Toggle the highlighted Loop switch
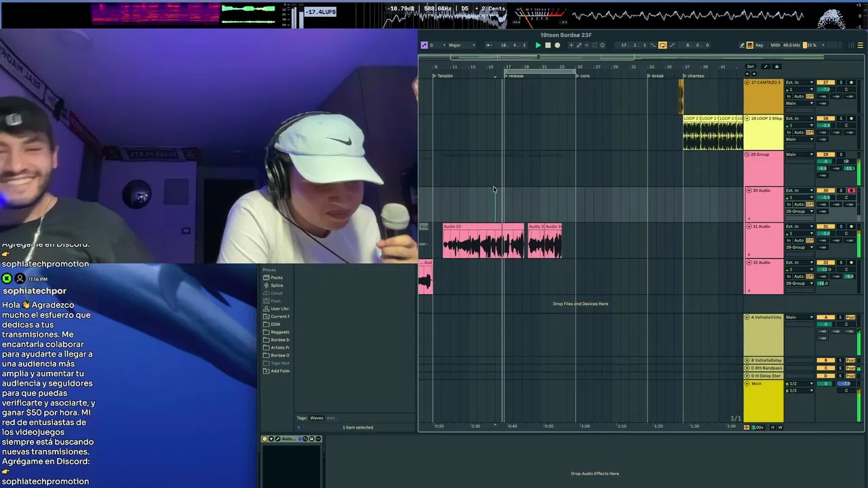The height and width of the screenshot is (488, 868). pyautogui.click(x=663, y=45)
